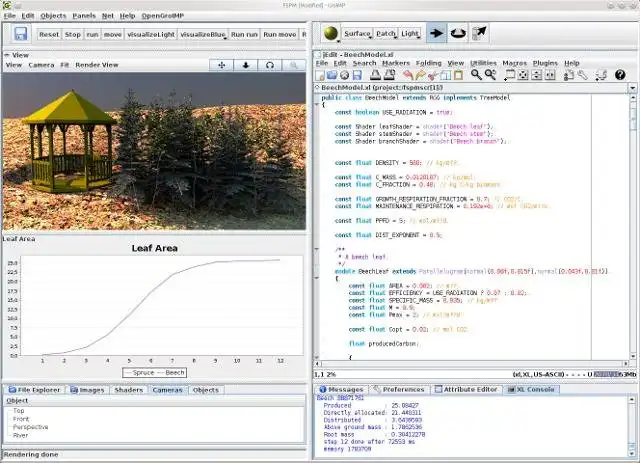The height and width of the screenshot is (463, 640).
Task: Open jEdit Folding menu
Action: click(x=429, y=63)
